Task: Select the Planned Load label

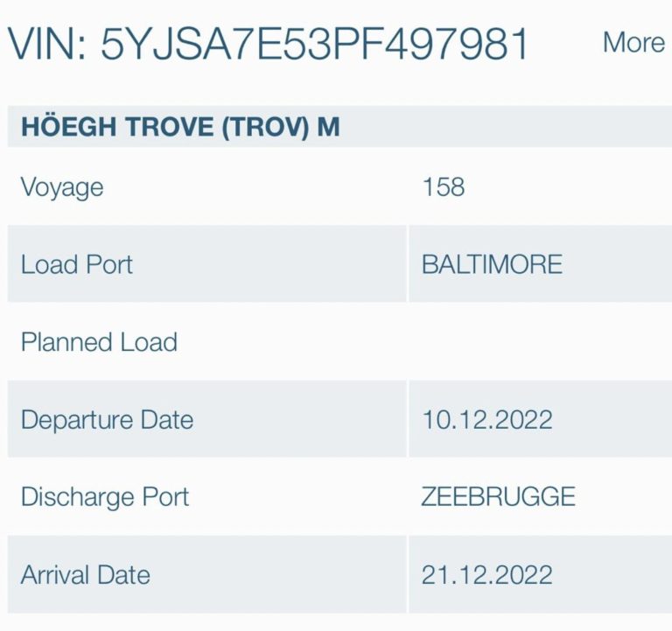Action: click(x=99, y=342)
